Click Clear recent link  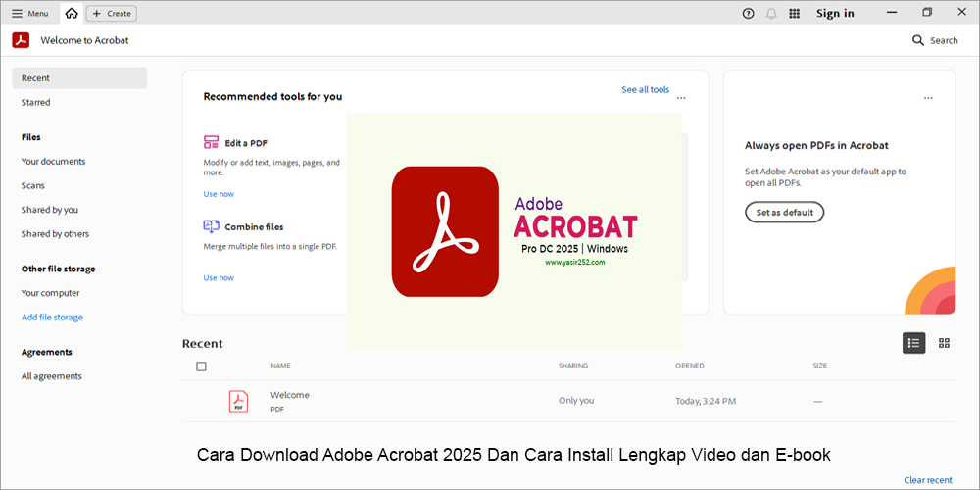928,480
